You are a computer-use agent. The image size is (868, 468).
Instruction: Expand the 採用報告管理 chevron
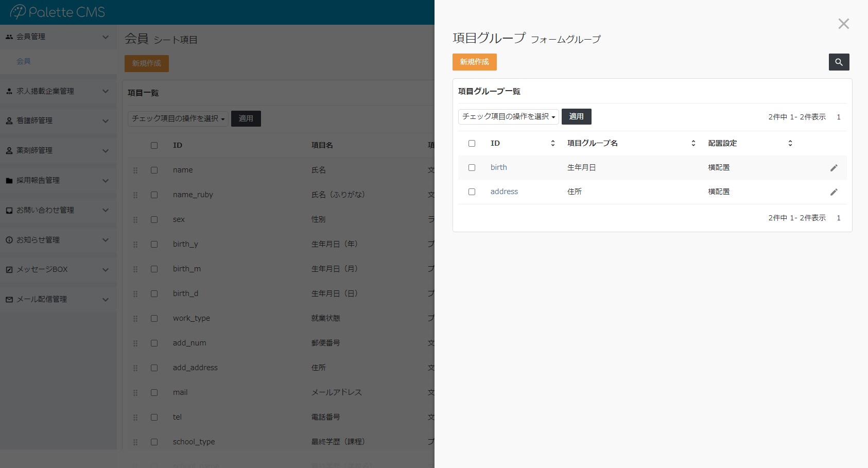[106, 181]
